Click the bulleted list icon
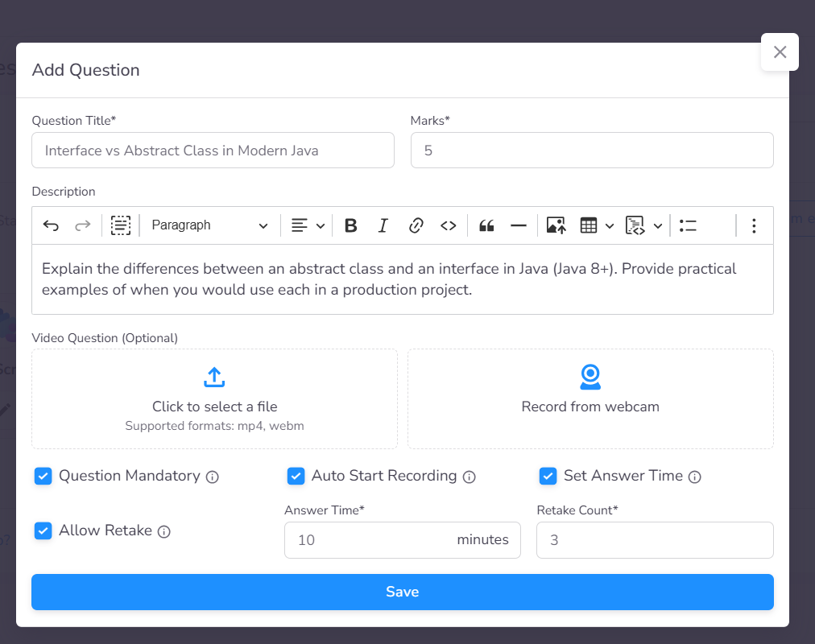Screen dimensions: 815x644 click(688, 225)
